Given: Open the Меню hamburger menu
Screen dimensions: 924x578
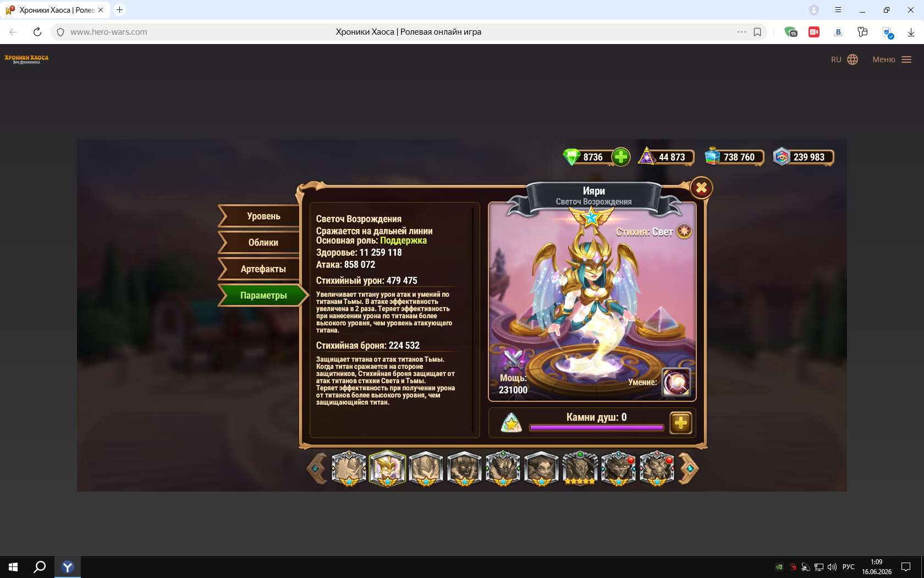Looking at the screenshot, I should 892,59.
